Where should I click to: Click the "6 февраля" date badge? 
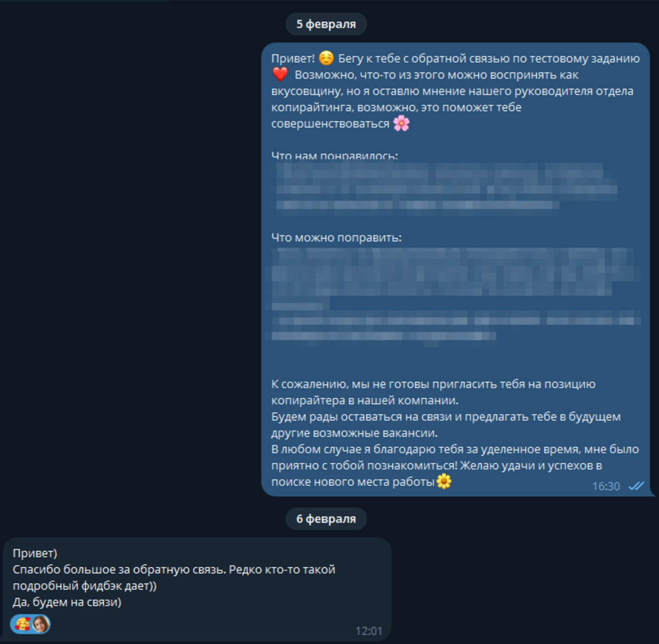click(x=326, y=519)
